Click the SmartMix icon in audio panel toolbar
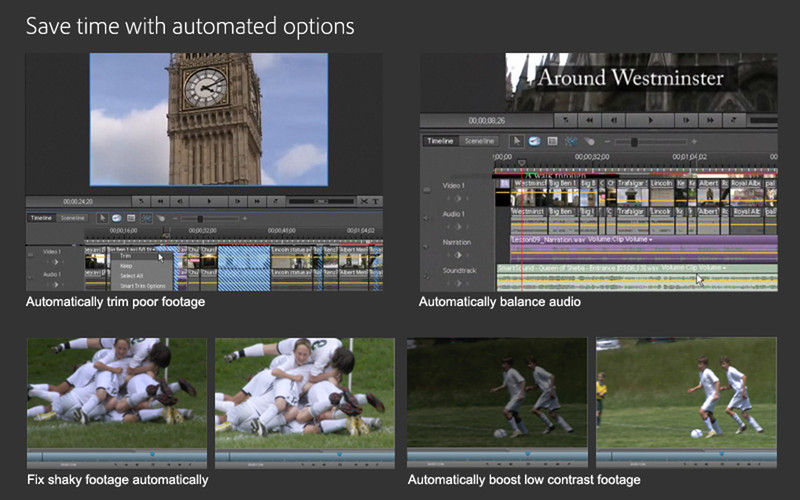Viewport: 800px width, 500px height. click(x=571, y=141)
